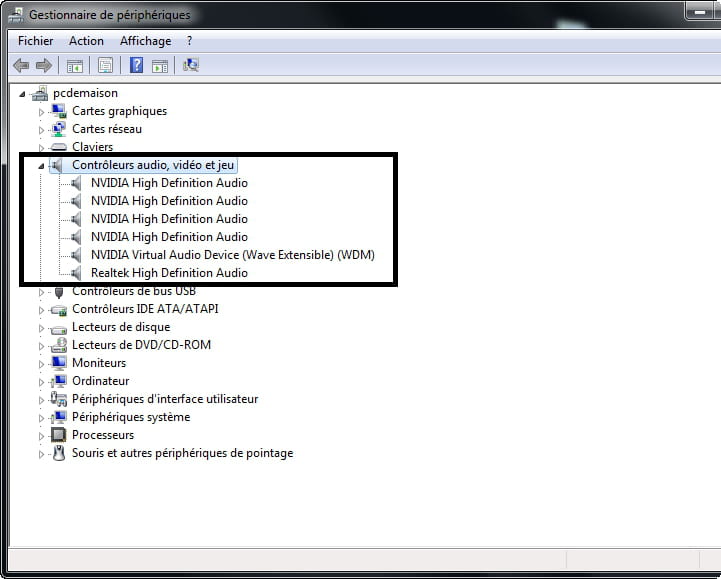This screenshot has height=579, width=721.
Task: Click the Périphériques système icon
Action: [59, 417]
